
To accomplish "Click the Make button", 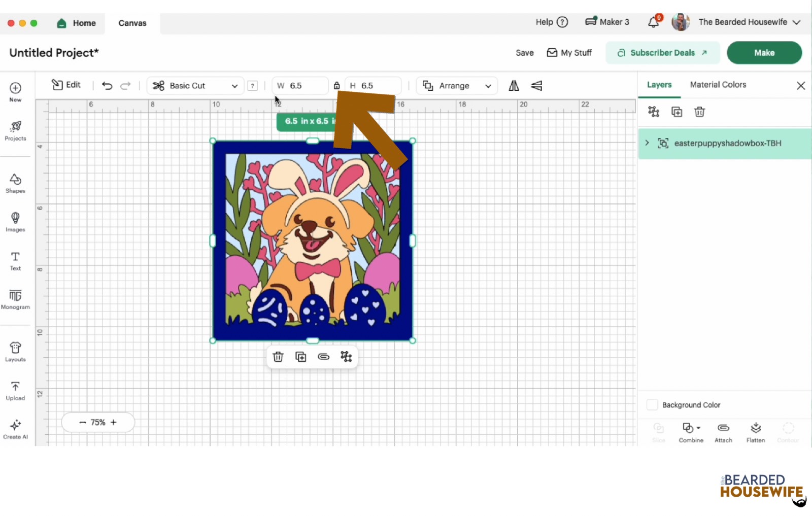I will (764, 52).
